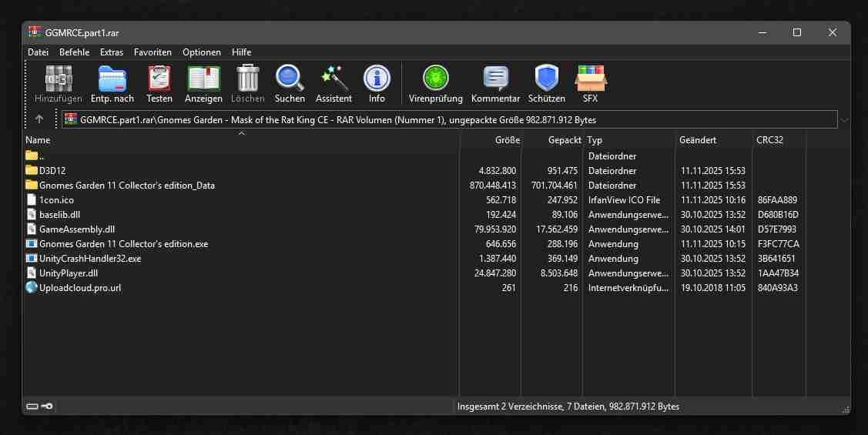Open the Datei menu
Screen dimensions: 868x435
[x=39, y=52]
